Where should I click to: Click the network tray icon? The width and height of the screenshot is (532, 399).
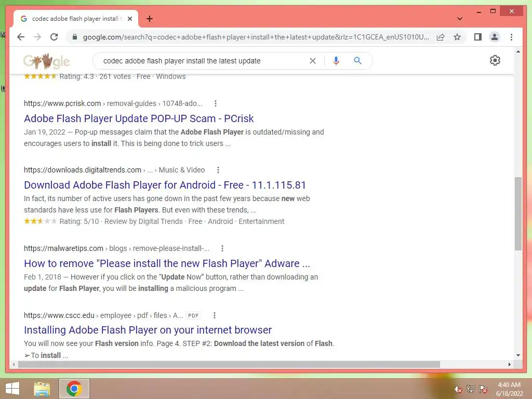471,389
